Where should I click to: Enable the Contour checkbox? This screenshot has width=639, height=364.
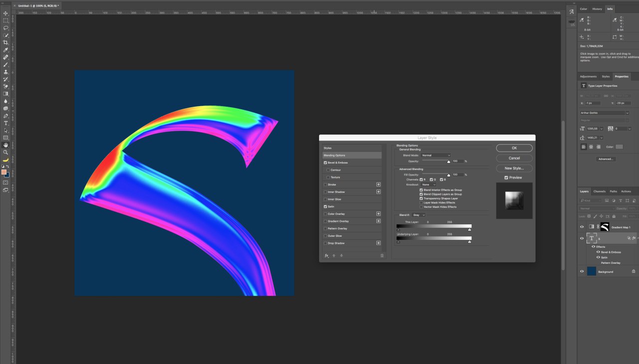click(328, 170)
